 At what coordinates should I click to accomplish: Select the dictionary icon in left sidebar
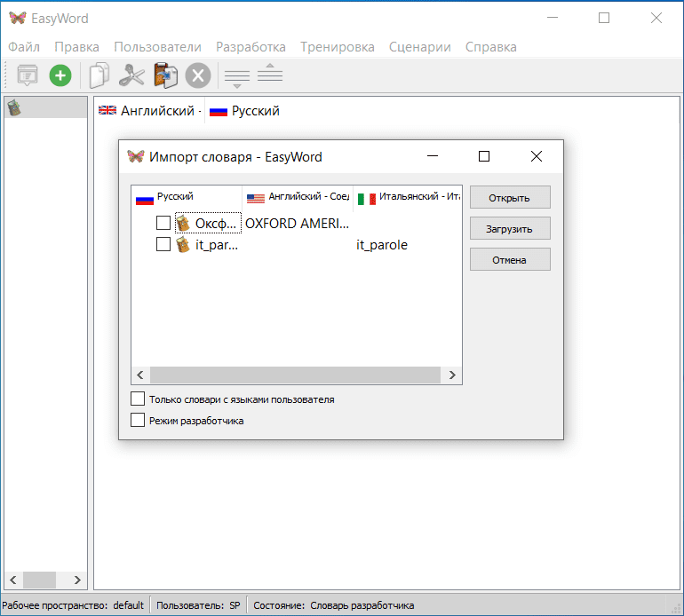pyautogui.click(x=14, y=107)
